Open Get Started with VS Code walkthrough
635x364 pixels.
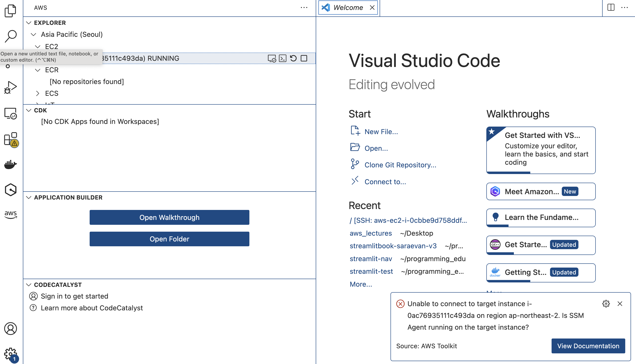541,150
